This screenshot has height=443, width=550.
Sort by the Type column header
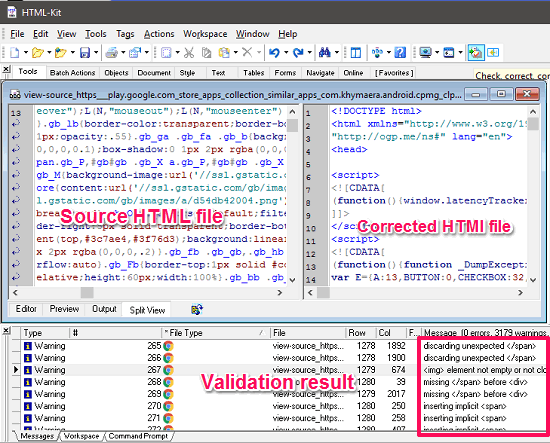point(45,333)
